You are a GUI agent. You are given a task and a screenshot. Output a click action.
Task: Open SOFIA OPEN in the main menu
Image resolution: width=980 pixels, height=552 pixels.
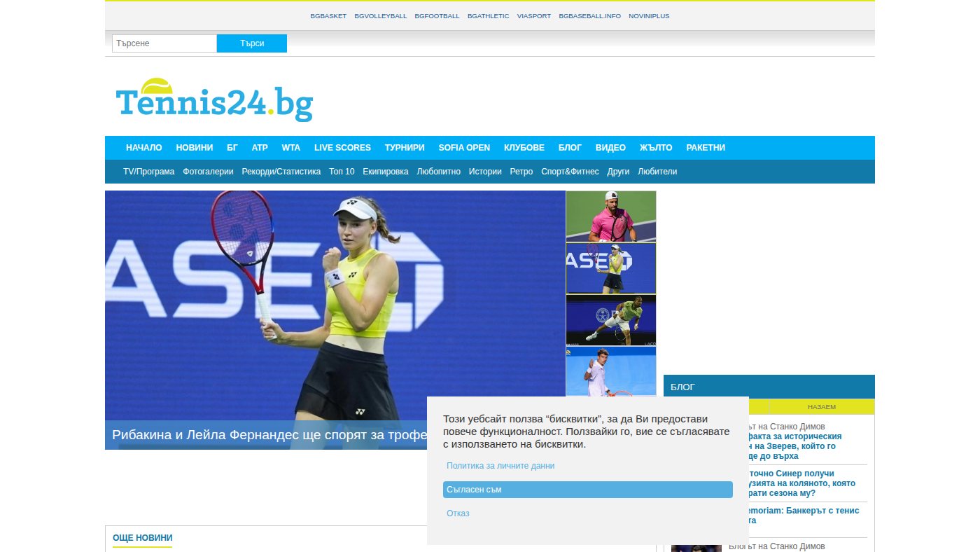click(x=464, y=148)
